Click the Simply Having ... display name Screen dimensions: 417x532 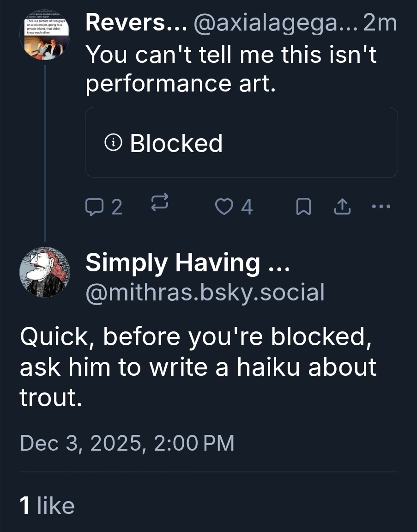(187, 263)
